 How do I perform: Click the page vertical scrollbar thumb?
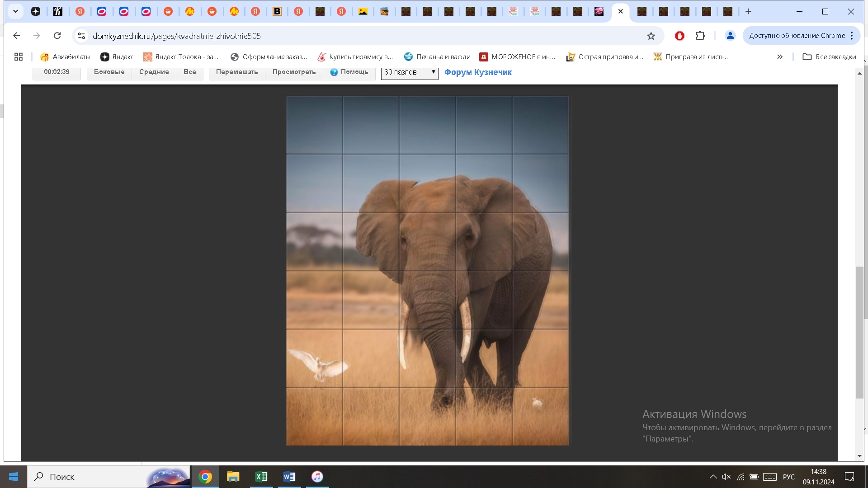pyautogui.click(x=859, y=333)
